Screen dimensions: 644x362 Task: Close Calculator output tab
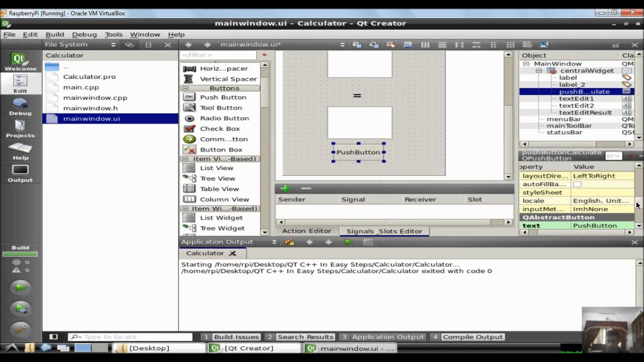click(232, 253)
